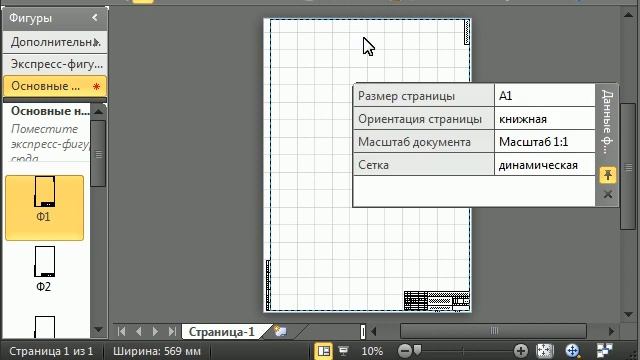Click the Ориентация страницы property label
Screen dimensions: 640x360
(x=424, y=119)
